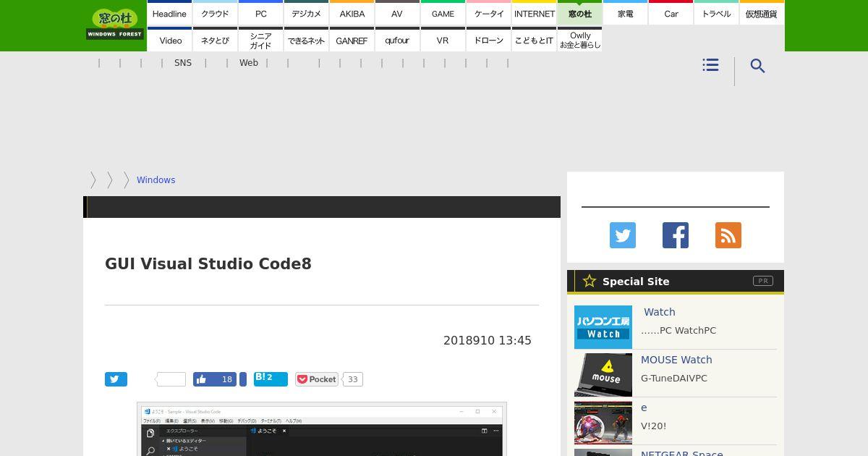Open the RSS feed icon

[x=728, y=235]
